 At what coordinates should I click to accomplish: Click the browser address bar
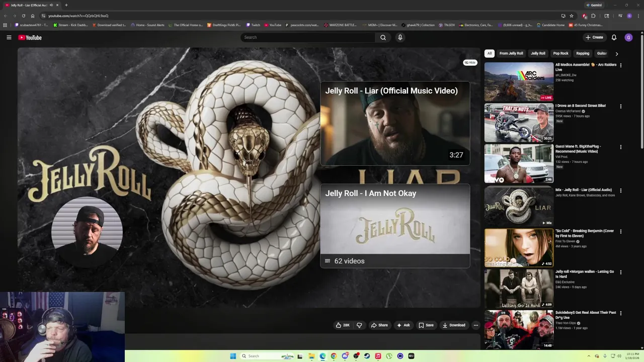(x=302, y=16)
